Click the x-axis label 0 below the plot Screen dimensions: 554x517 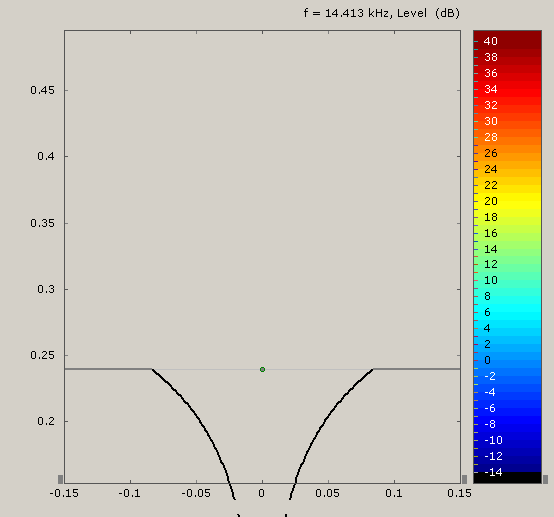(261, 493)
